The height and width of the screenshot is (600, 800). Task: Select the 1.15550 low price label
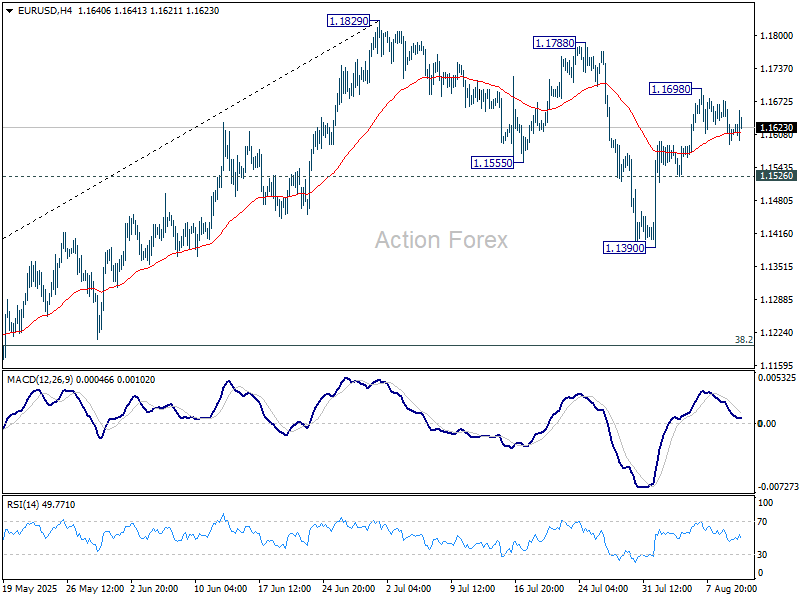coord(493,162)
